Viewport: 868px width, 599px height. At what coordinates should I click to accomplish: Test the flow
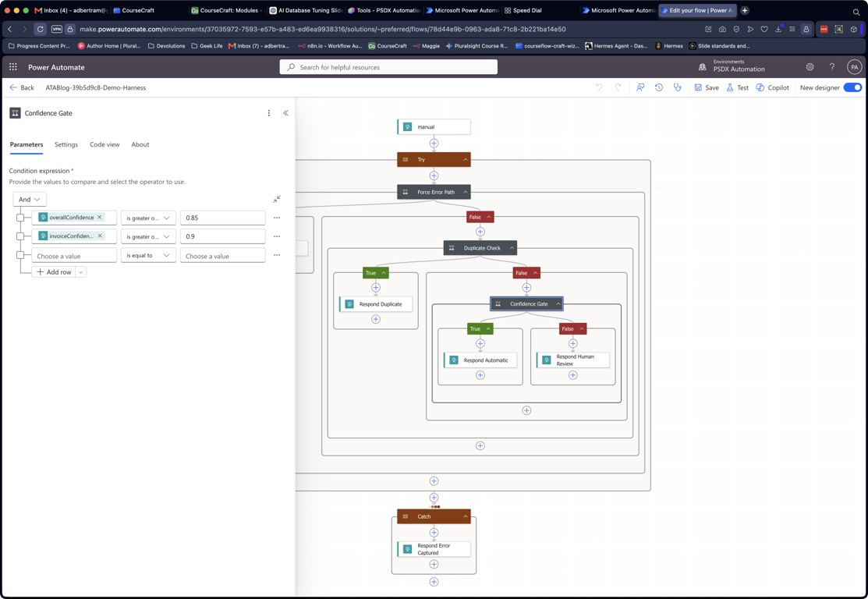tap(737, 87)
